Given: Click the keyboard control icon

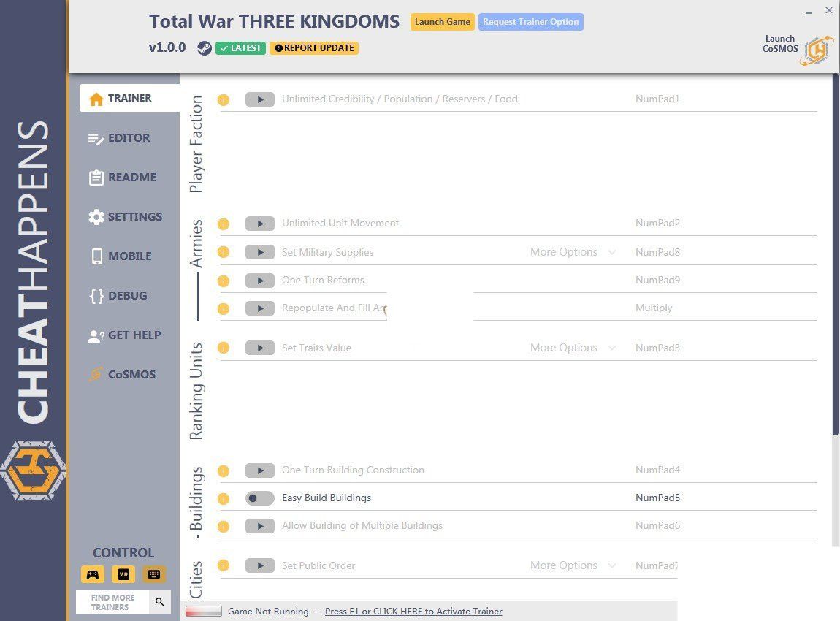Looking at the screenshot, I should (153, 574).
